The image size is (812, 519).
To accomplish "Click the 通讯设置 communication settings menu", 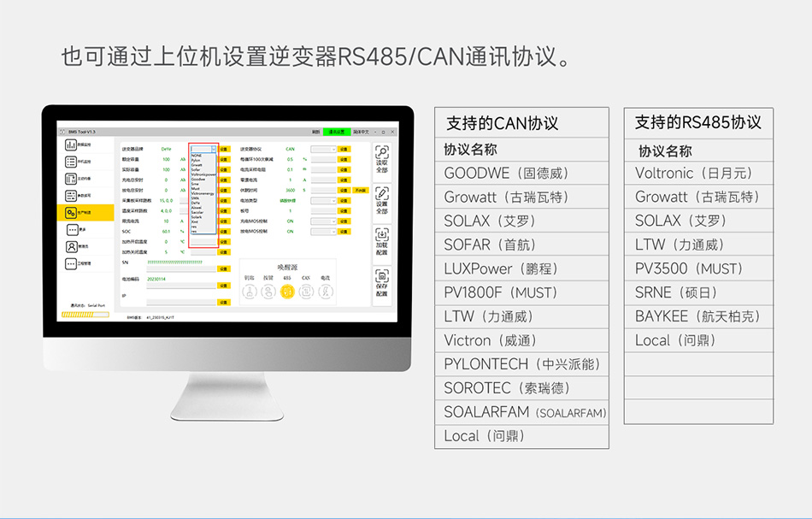I will pyautogui.click(x=337, y=133).
